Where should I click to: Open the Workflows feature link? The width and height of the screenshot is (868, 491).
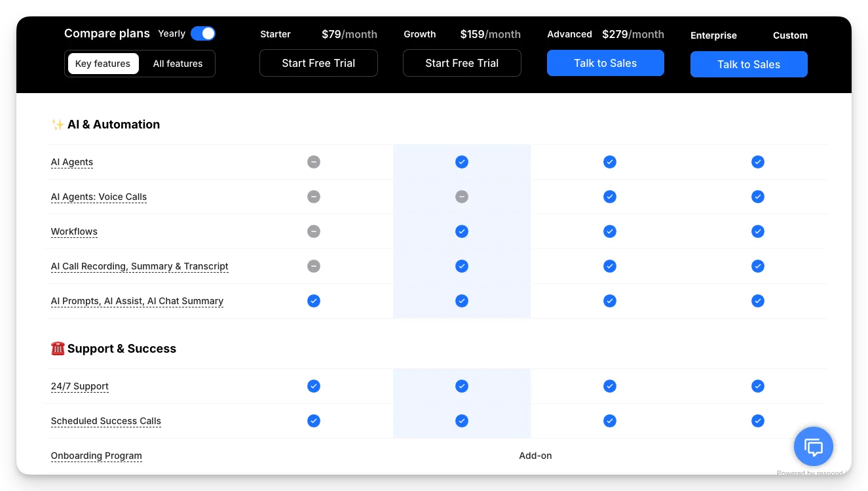[74, 231]
